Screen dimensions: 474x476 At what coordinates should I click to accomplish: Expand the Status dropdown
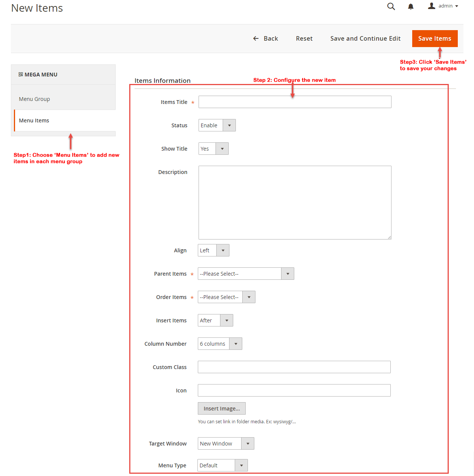217,125
